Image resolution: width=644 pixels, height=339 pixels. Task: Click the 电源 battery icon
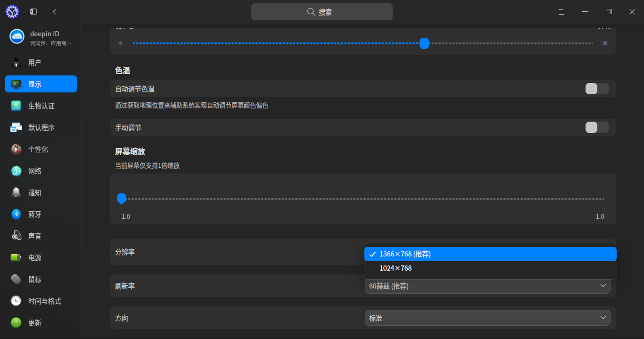click(x=17, y=258)
